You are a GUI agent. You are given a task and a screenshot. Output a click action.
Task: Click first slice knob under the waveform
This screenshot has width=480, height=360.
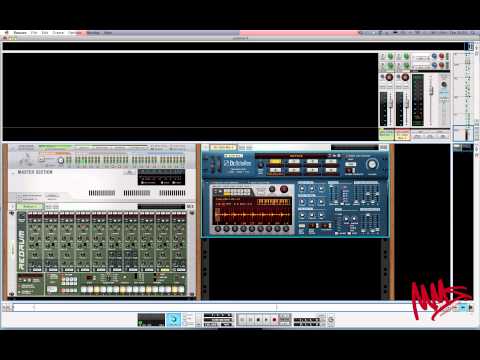coord(218,229)
